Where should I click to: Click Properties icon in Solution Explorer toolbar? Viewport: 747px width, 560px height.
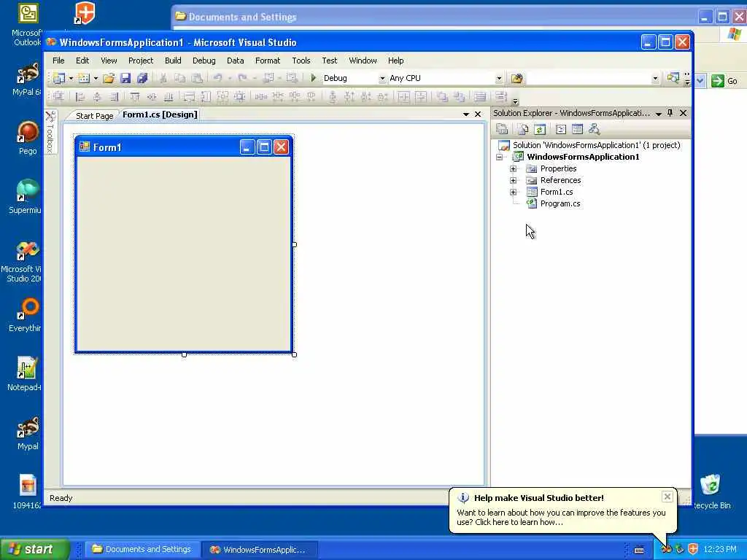(502, 129)
